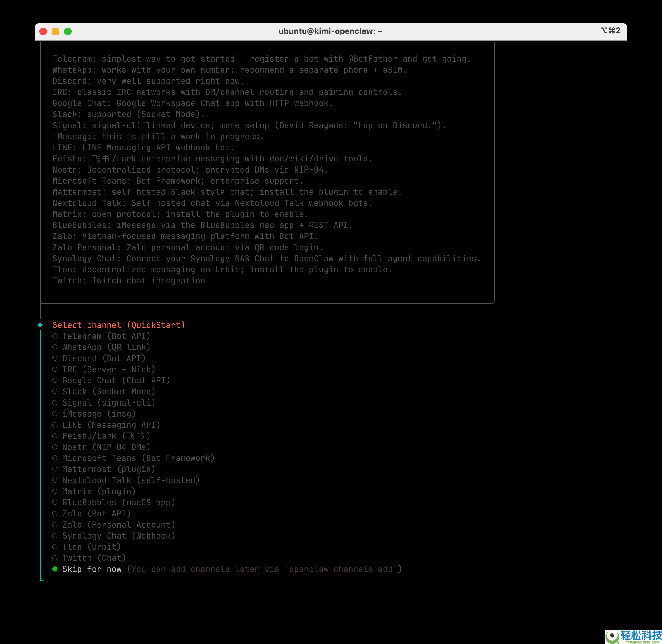Pick Microsoft Teams (Bot Framework) option
The height and width of the screenshot is (644, 662).
pyautogui.click(x=134, y=458)
